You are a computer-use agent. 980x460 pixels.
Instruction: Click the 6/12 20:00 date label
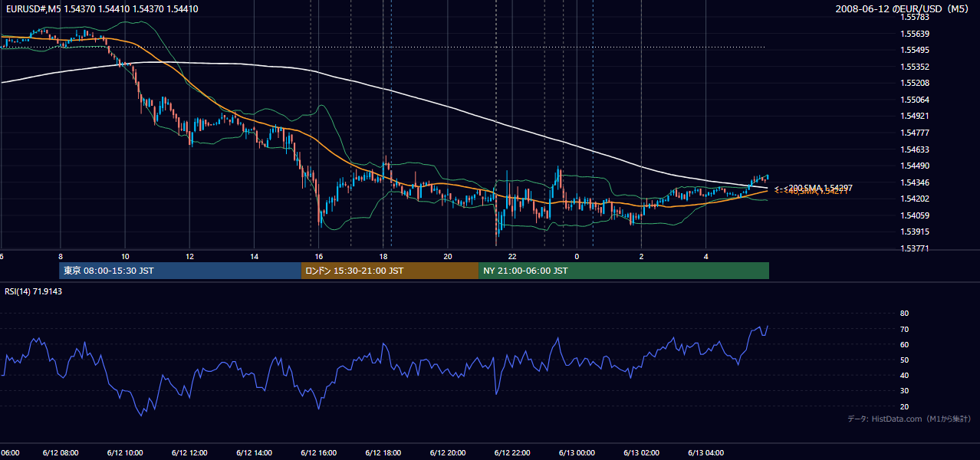[448, 453]
